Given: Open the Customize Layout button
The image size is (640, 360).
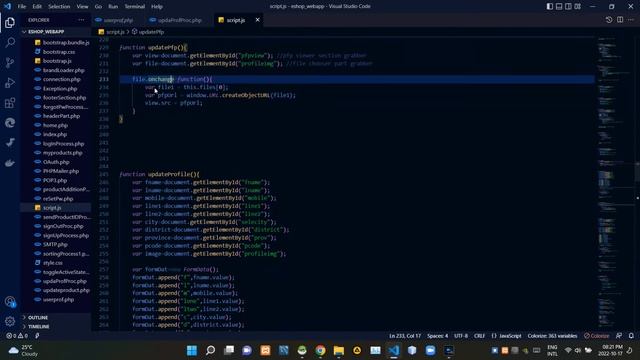Looking at the screenshot, I should 578,7.
